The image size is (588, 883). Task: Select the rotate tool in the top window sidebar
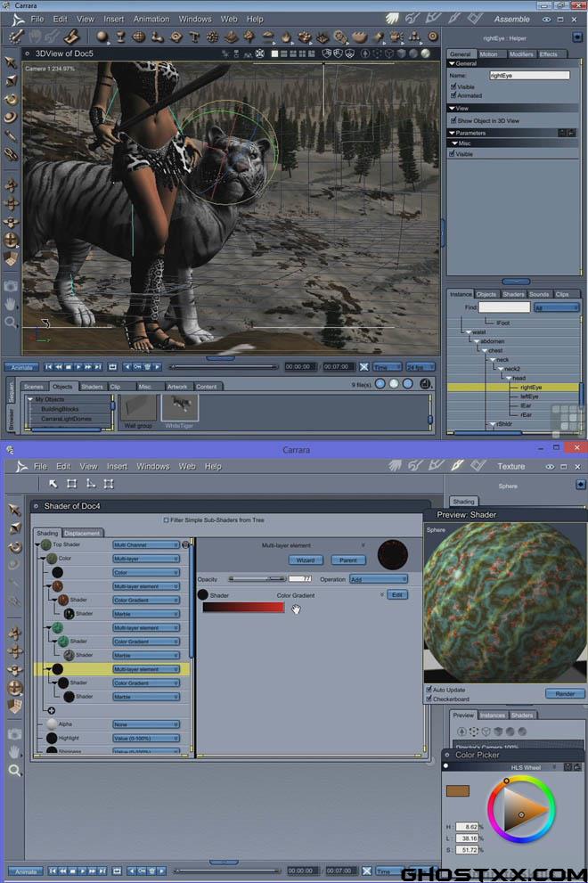click(x=11, y=99)
